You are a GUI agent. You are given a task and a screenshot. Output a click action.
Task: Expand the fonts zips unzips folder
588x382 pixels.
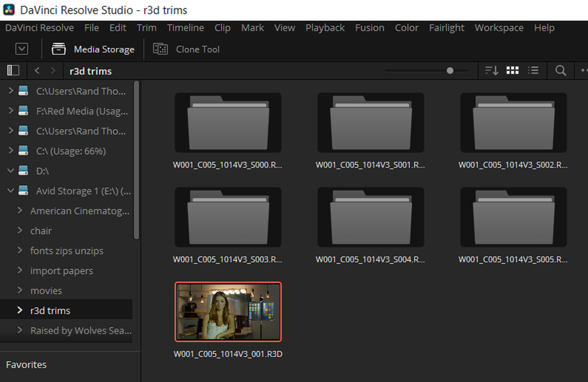[20, 251]
